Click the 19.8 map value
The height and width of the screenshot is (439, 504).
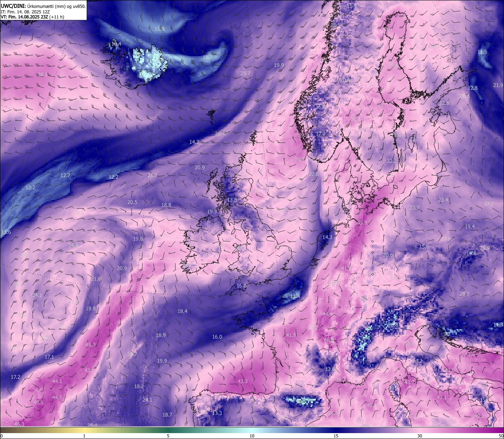pos(91,308)
